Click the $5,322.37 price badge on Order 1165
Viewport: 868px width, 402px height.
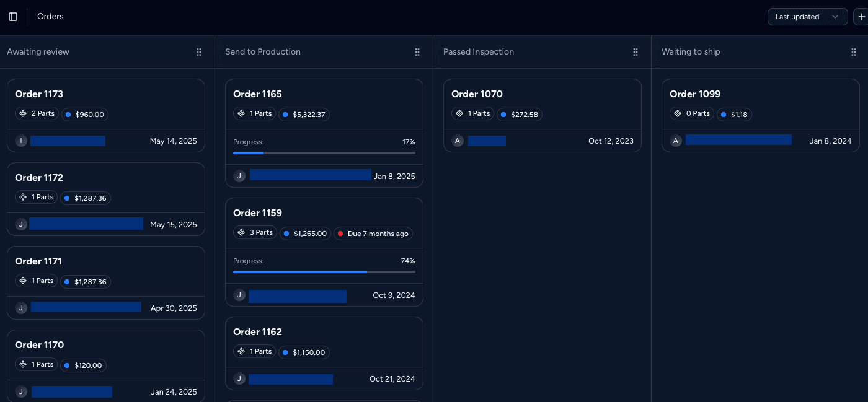[304, 114]
